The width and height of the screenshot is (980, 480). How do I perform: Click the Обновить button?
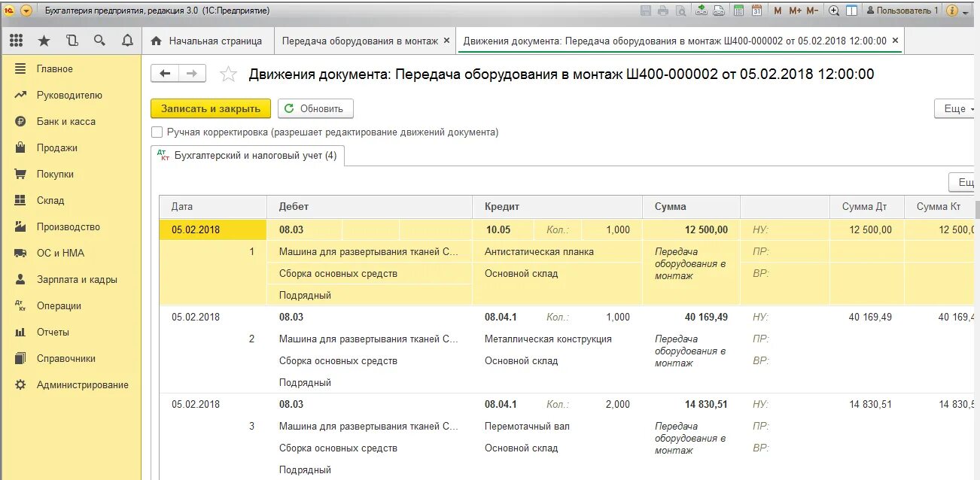tap(315, 108)
